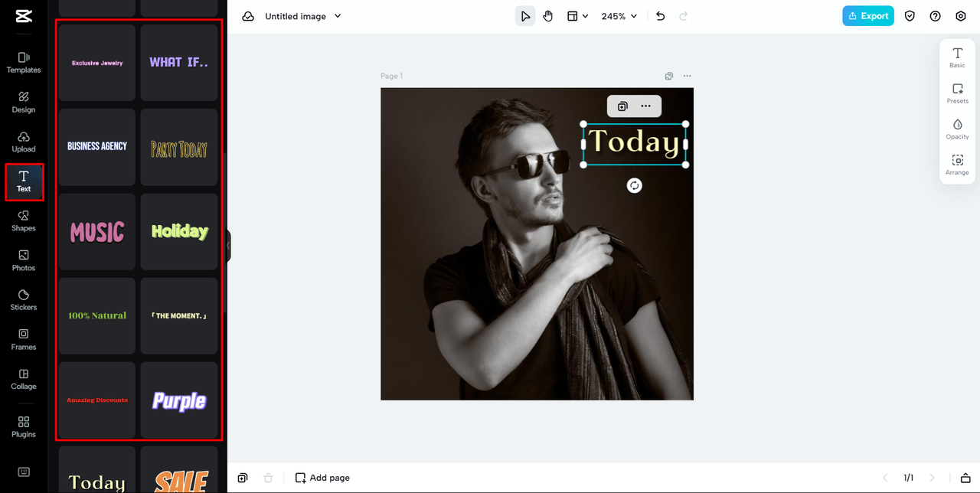Click the rotate handle below Today text
The height and width of the screenshot is (493, 980).
point(634,185)
